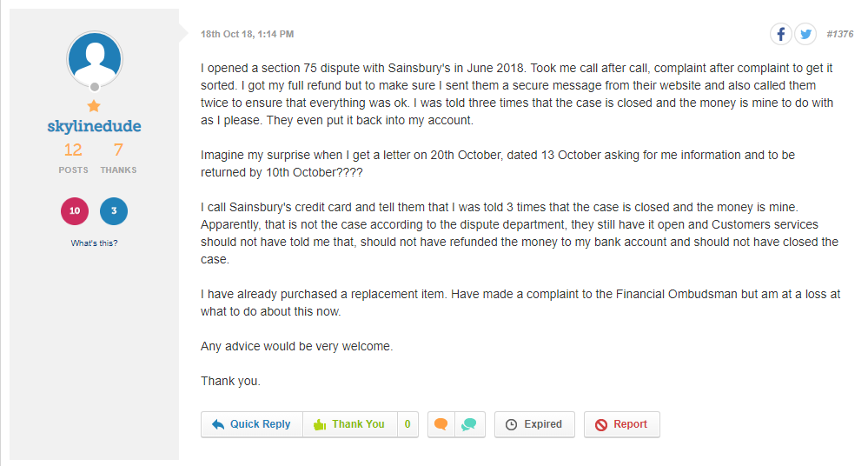Click the Expired button
The width and height of the screenshot is (868, 466).
534,424
